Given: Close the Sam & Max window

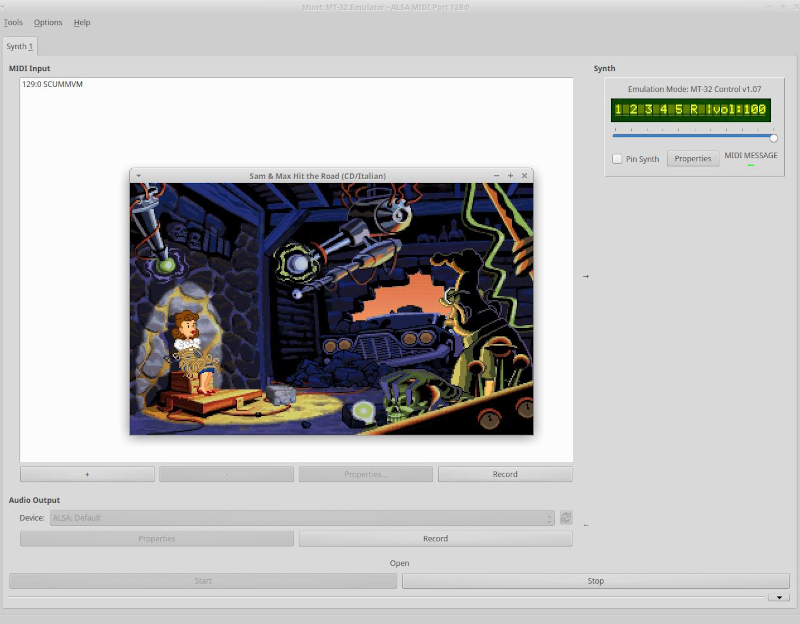Looking at the screenshot, I should pos(524,176).
